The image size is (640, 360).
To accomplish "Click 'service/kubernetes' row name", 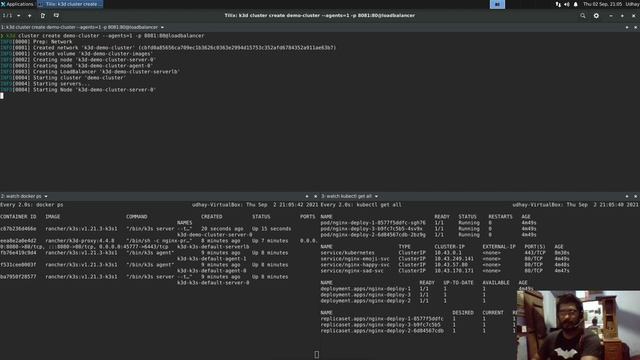I will (x=347, y=253).
